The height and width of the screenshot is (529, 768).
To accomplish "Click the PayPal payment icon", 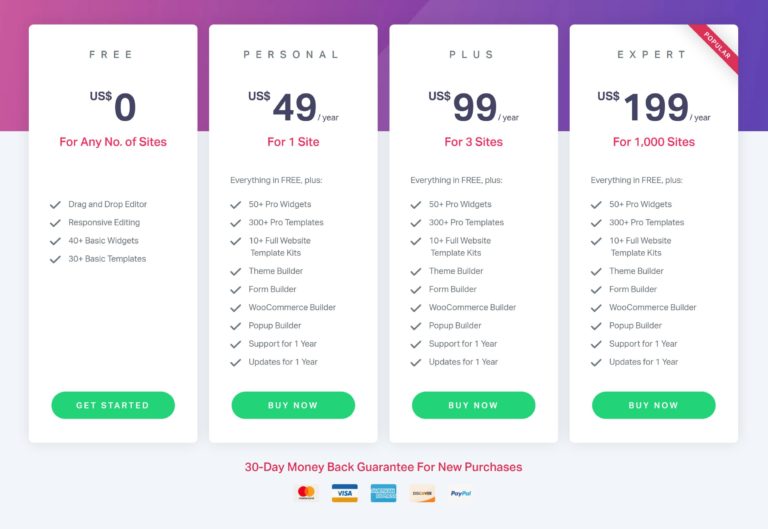I will click(x=461, y=493).
